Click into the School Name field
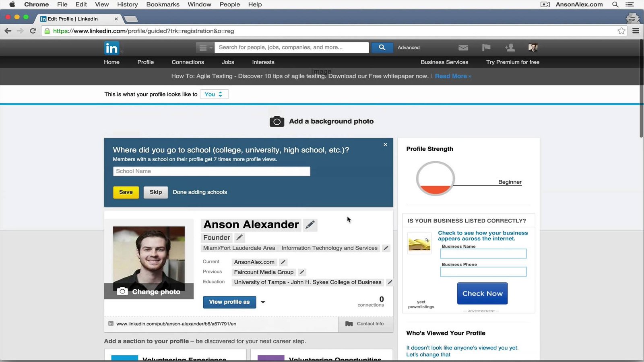Screen dimensions: 644x362 pos(212,171)
